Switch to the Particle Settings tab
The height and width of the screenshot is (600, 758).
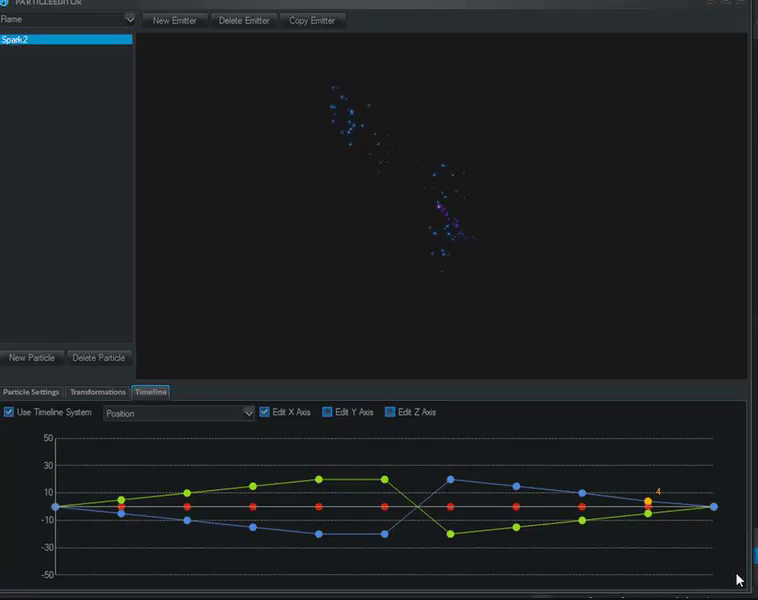pyautogui.click(x=31, y=392)
